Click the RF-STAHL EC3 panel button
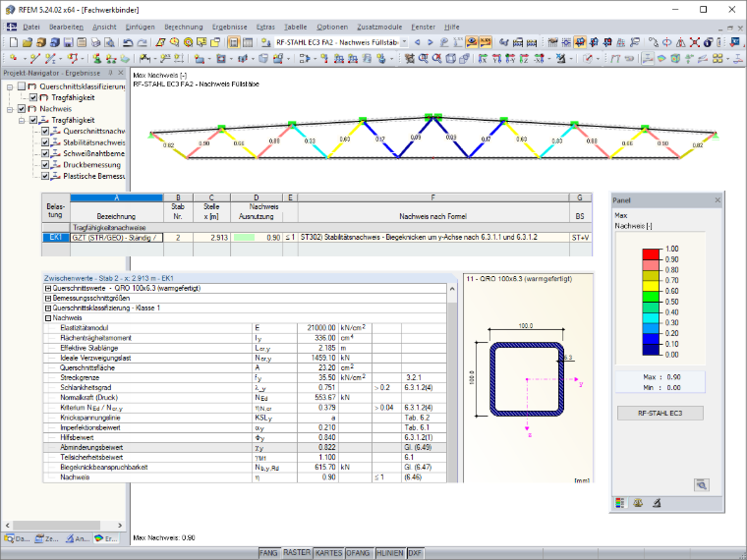747x560 pixels. click(x=660, y=414)
